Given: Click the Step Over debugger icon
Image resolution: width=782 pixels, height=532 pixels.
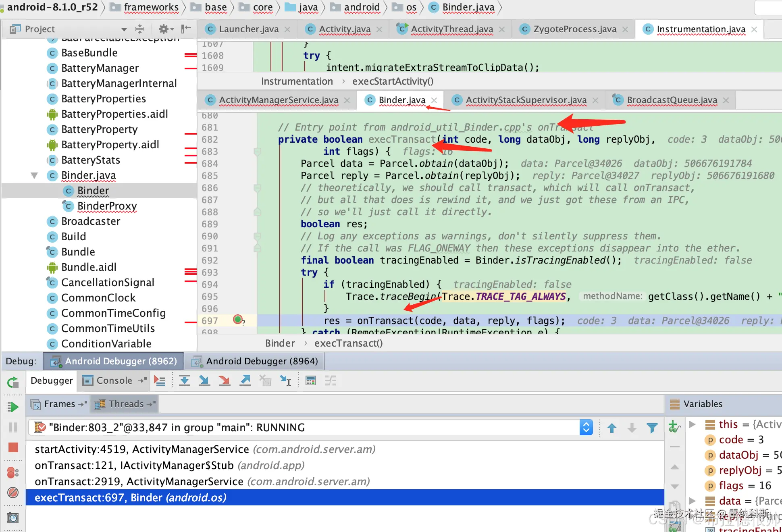Looking at the screenshot, I should click(x=185, y=380).
